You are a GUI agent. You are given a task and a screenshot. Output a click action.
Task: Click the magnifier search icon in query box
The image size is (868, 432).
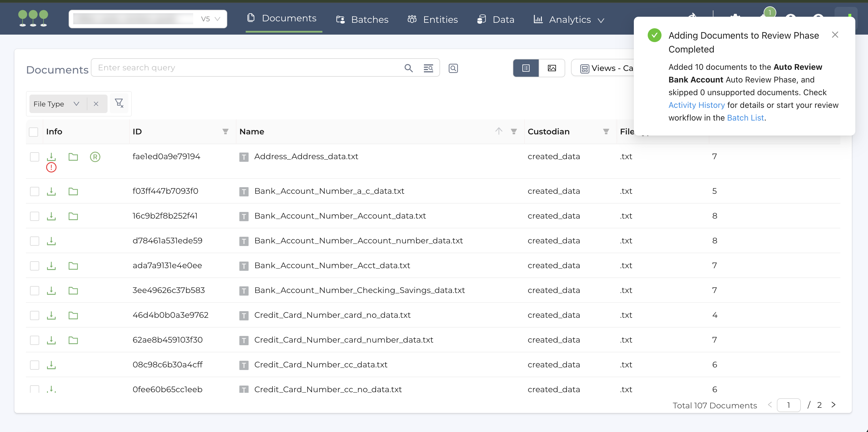click(408, 68)
